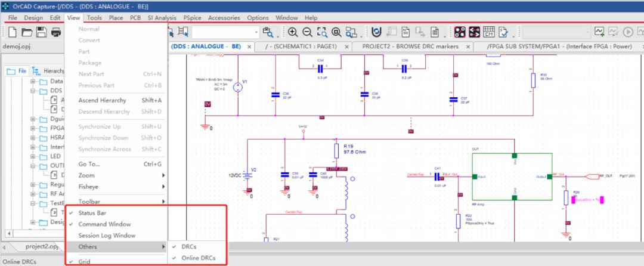Screen dimensions: 644x266
Task: Click the red-bordered arrows sync icon
Action: tap(475, 32)
